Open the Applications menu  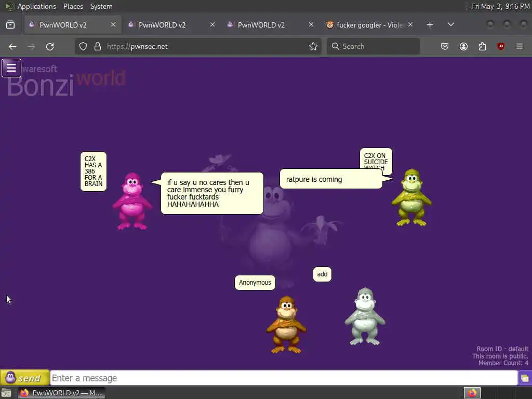[37, 6]
